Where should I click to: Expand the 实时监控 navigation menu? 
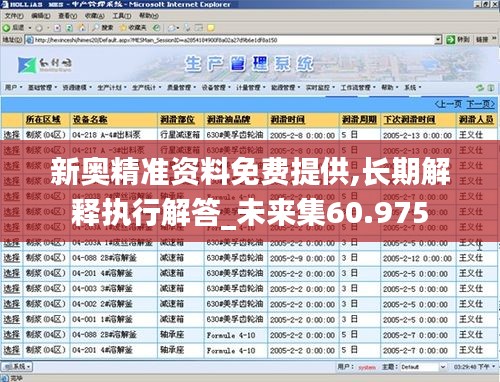(x=320, y=87)
